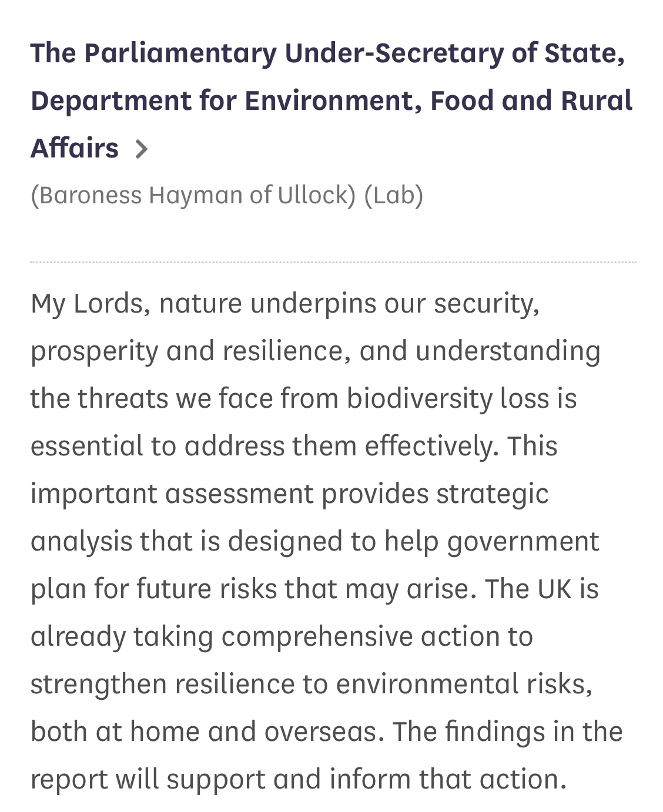Click "Department for Environment, Food and Rural" title line
Screen dimensions: 663x812
(331, 100)
